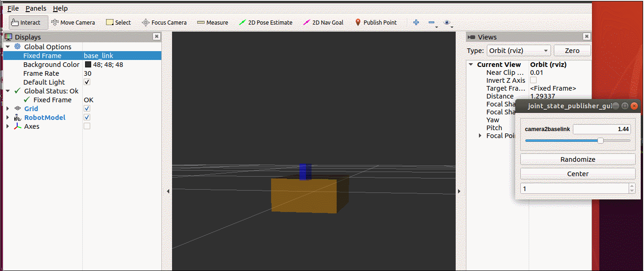Toggle the Default Light checkbox
644x271 pixels.
click(x=87, y=82)
